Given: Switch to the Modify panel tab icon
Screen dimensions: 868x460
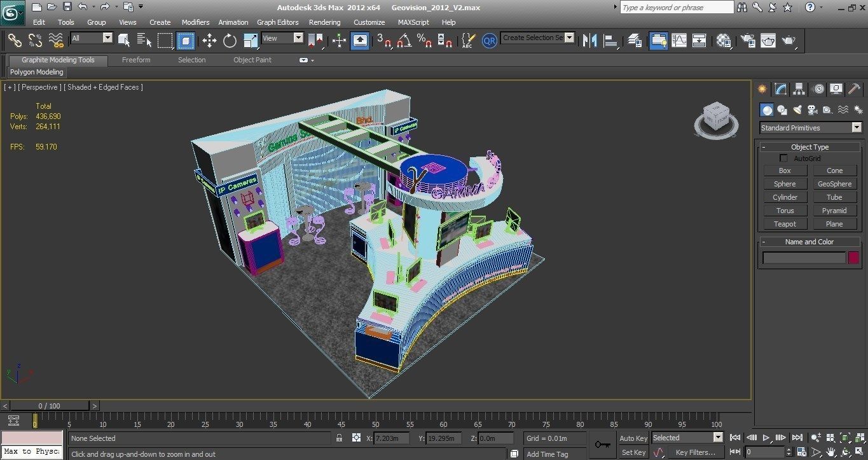Looking at the screenshot, I should coord(781,89).
